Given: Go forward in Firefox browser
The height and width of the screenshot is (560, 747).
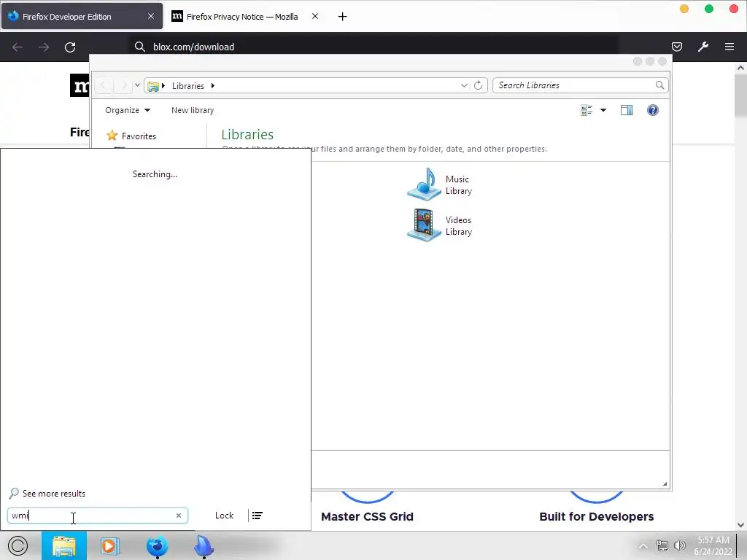Looking at the screenshot, I should click(44, 47).
